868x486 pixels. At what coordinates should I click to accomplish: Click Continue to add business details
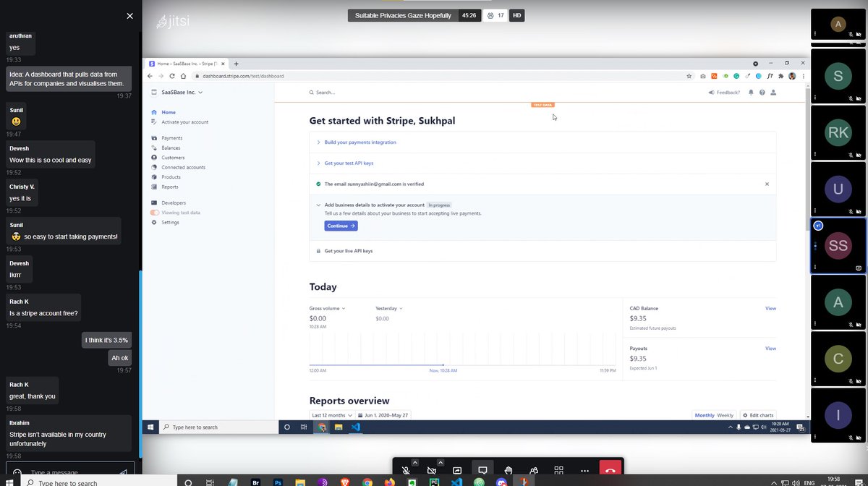pyautogui.click(x=340, y=226)
